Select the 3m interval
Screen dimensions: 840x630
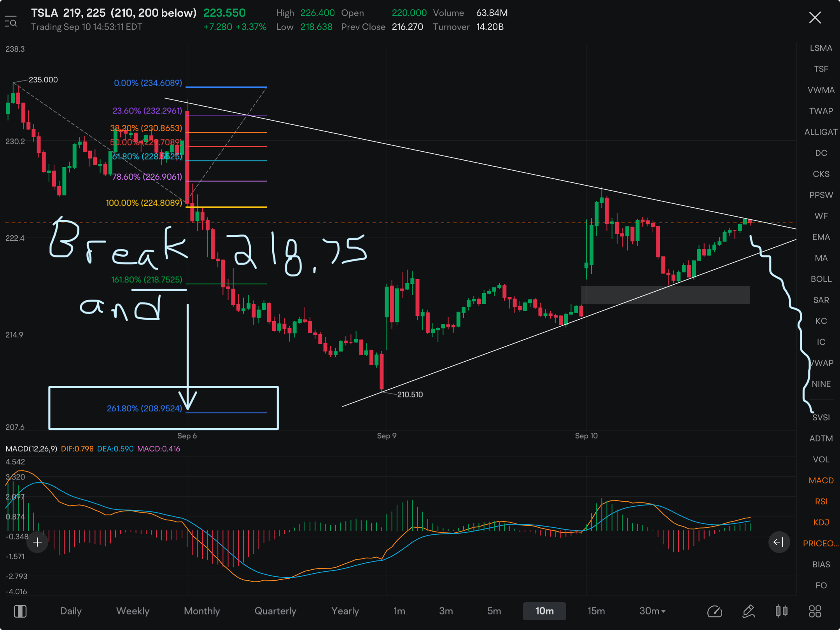coord(446,611)
